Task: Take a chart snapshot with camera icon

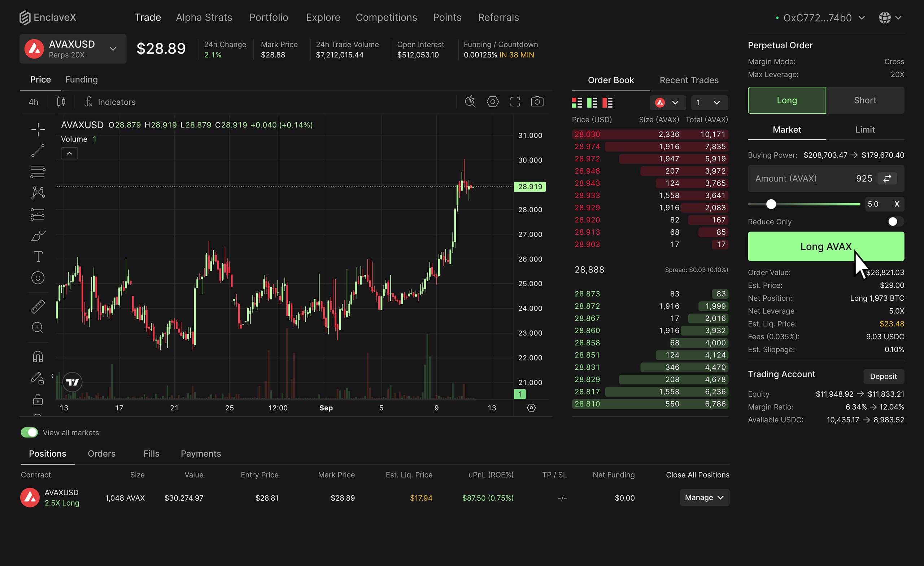Action: tap(537, 102)
